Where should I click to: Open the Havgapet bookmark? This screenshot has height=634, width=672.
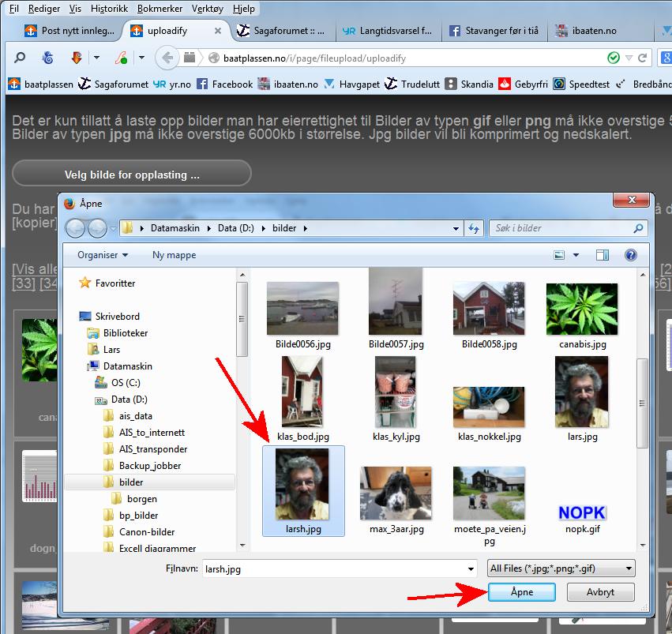point(352,84)
